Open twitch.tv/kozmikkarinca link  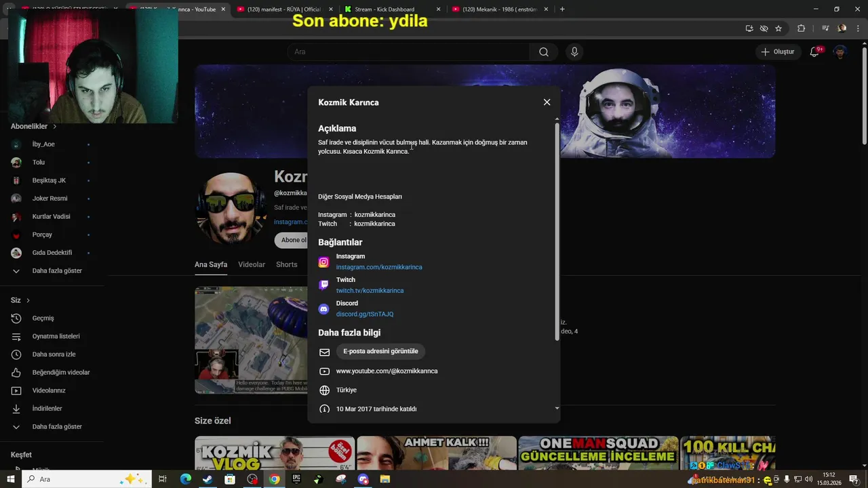pyautogui.click(x=370, y=291)
